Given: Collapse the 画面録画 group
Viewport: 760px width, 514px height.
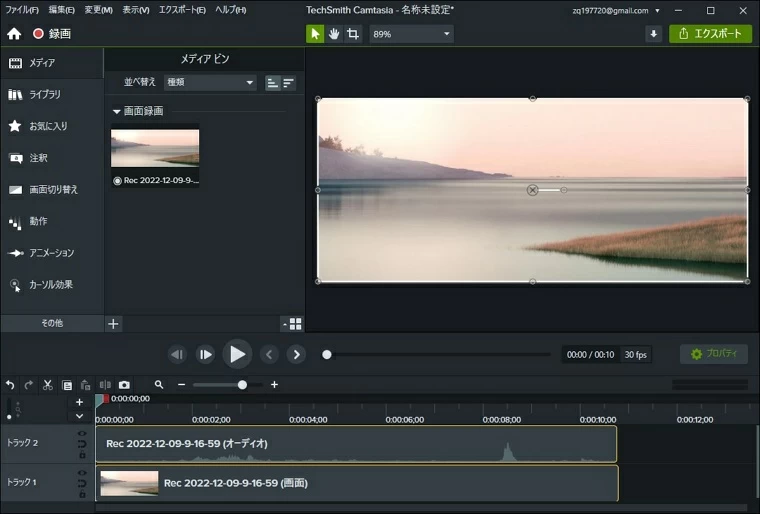Looking at the screenshot, I should 116,111.
